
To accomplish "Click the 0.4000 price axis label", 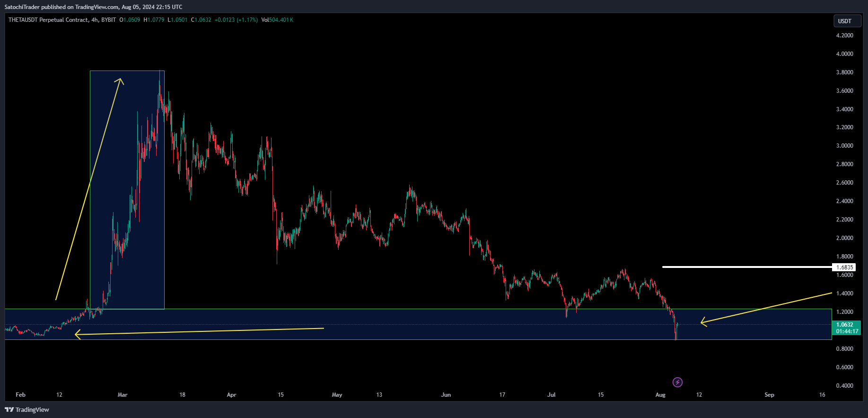I will click(845, 386).
